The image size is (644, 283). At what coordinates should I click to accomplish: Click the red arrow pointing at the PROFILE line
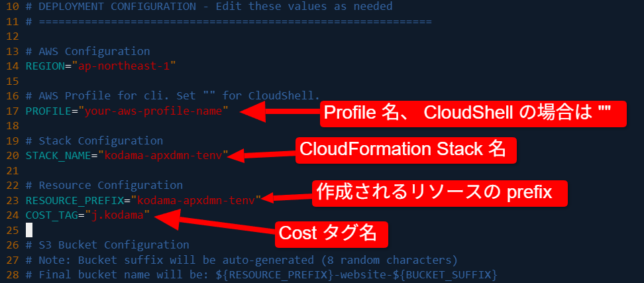(278, 112)
